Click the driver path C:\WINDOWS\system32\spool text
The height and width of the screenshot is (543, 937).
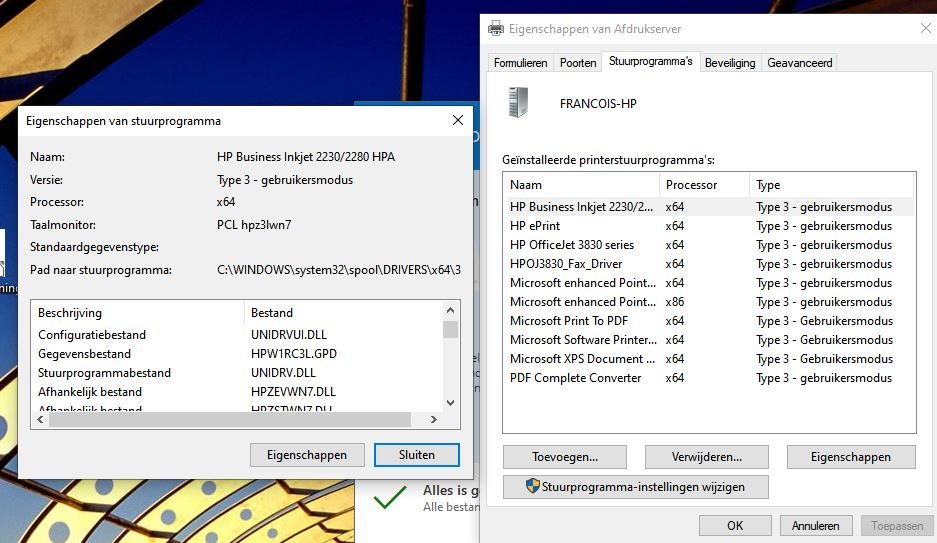(339, 270)
